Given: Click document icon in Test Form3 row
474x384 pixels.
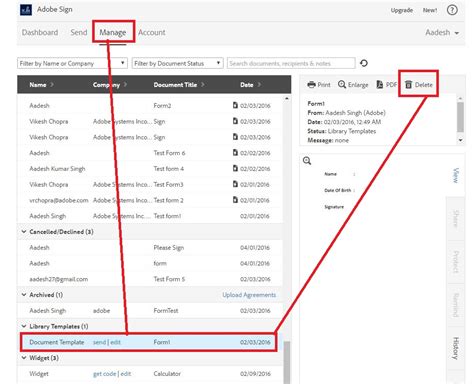Looking at the screenshot, I should click(235, 184).
